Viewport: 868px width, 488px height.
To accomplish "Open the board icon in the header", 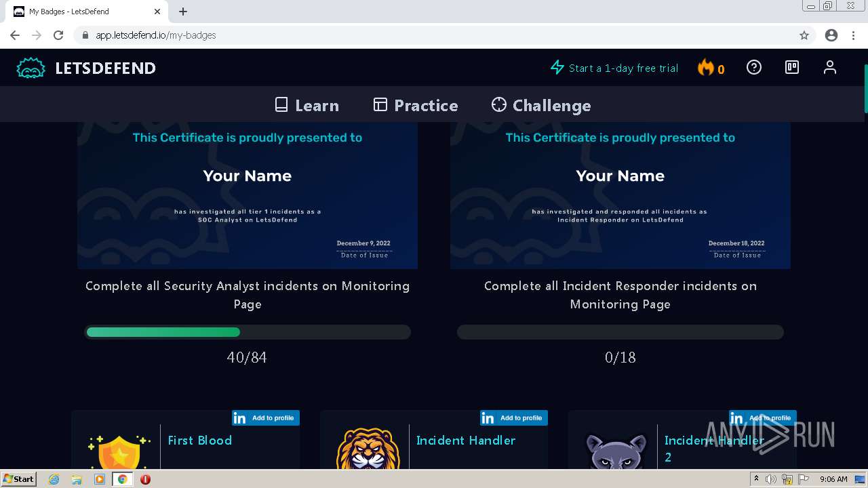I will click(792, 67).
